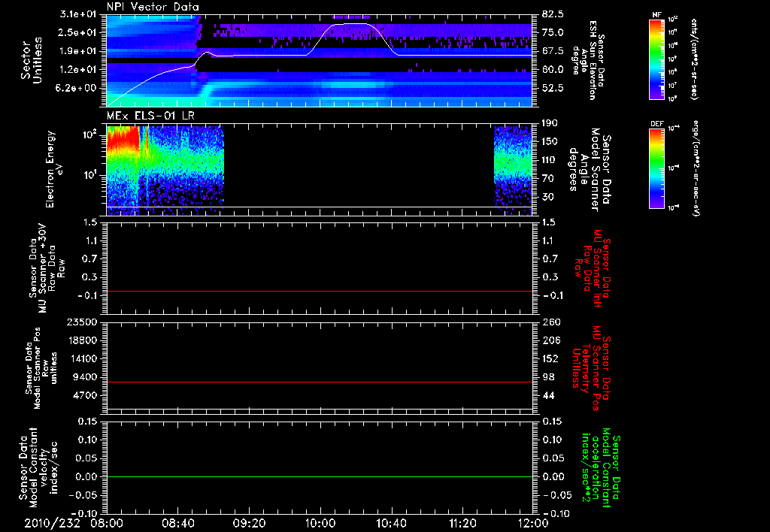770x532 pixels.
Task: Click the 11:20 time tick label
Action: 462,523
